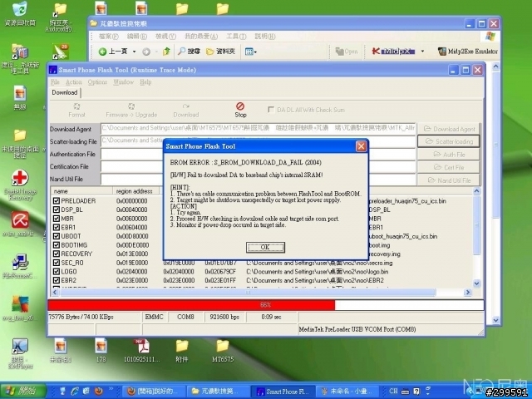This screenshot has height=399, width=532.
Task: Toggle the SEC_RO checkbox
Action: tap(57, 263)
